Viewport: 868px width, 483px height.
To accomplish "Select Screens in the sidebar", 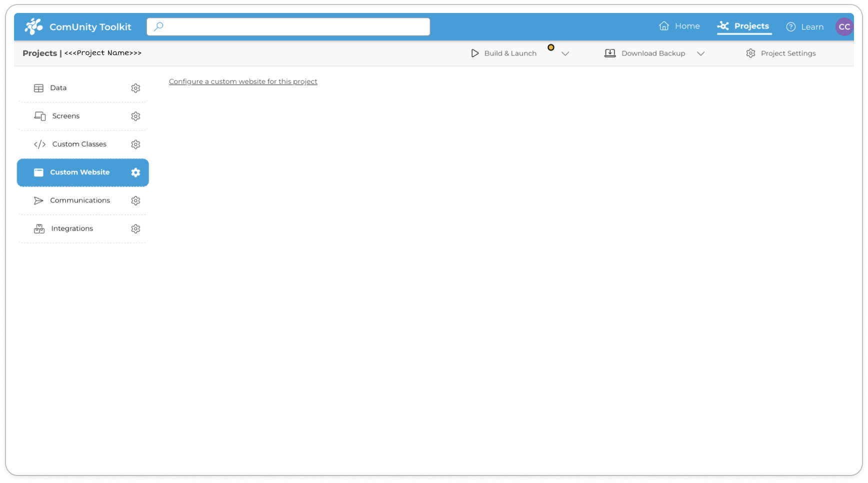I will [x=66, y=116].
